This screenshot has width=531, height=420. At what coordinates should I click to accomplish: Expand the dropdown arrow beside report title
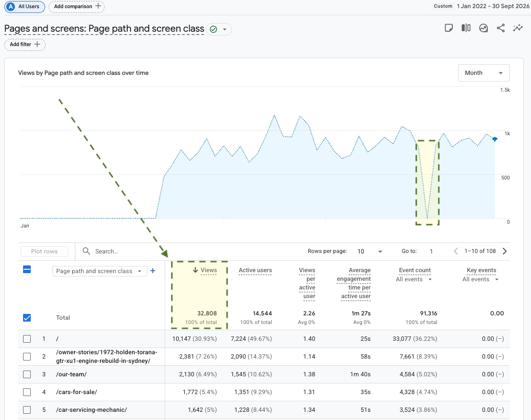click(225, 29)
